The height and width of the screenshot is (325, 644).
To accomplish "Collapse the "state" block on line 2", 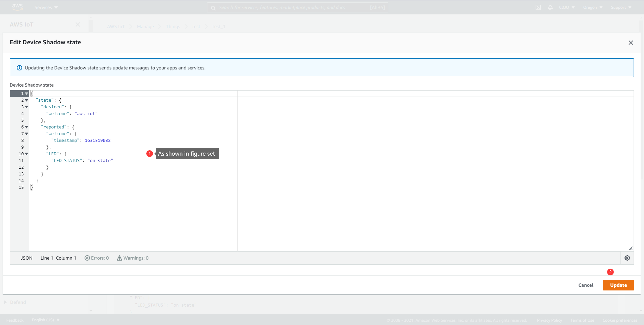I will click(x=27, y=100).
